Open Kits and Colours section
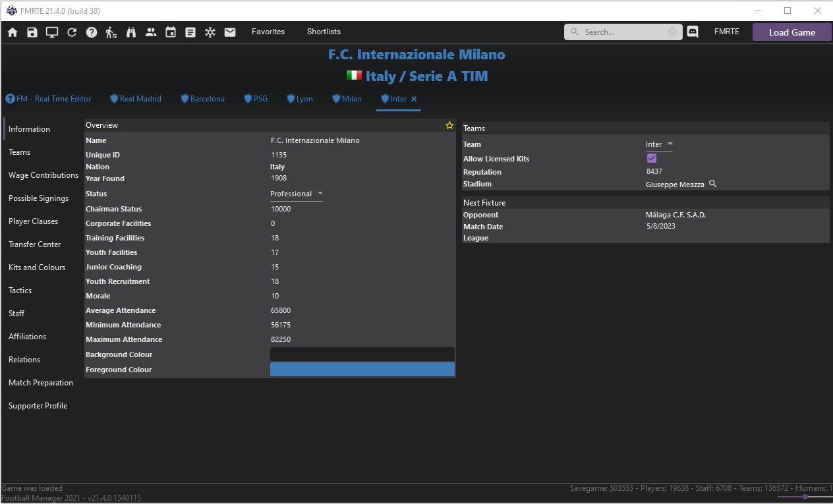This screenshot has width=833, height=504. [x=37, y=267]
